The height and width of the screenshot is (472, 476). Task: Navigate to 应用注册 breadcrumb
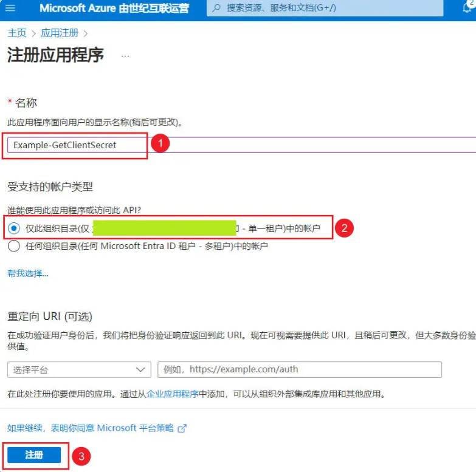click(60, 33)
